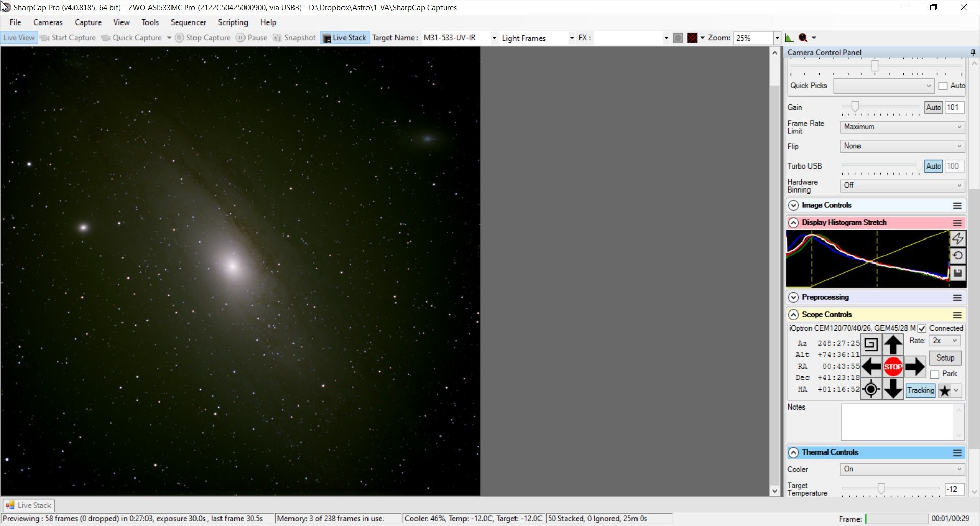Adjust the Gain slider
Screen dimensions: 980x526
pyautogui.click(x=855, y=106)
